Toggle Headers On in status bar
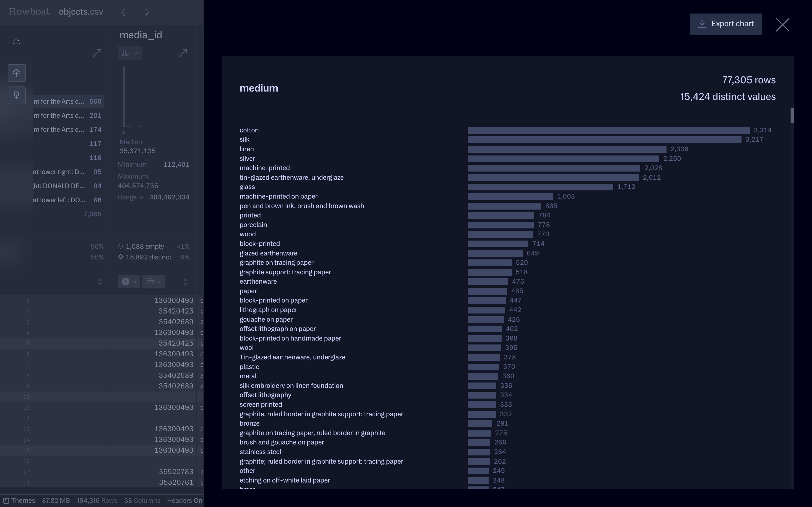This screenshot has height=507, width=812. point(184,501)
